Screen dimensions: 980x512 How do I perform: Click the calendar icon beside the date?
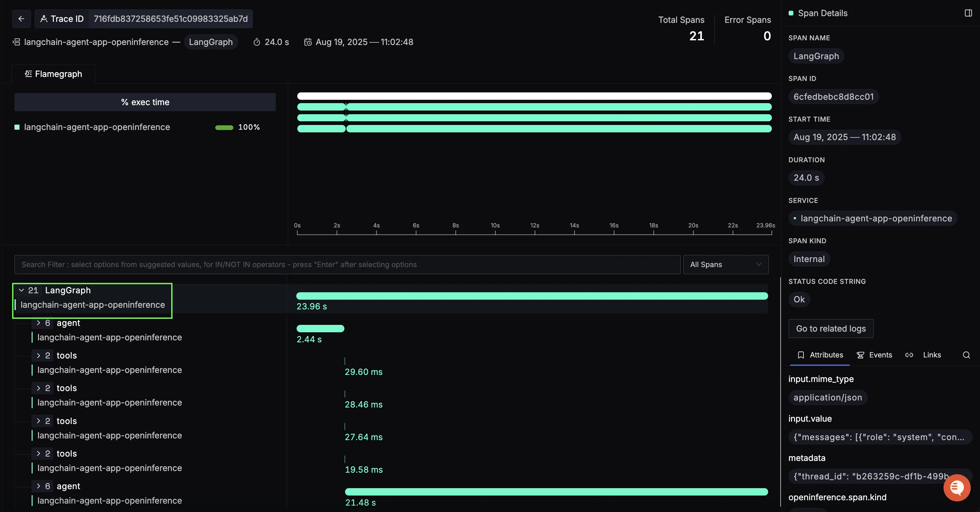(308, 42)
